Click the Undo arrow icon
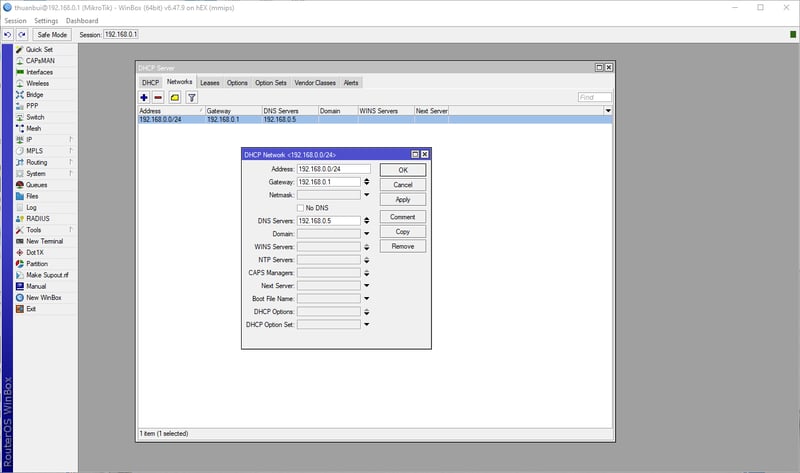Screen dimensions: 800x473 (x=8, y=34)
